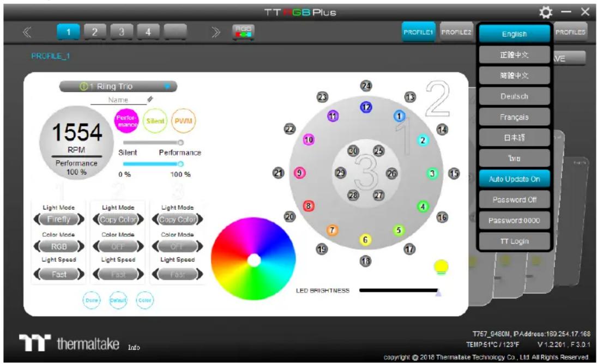Select LED number 7 on ring

pyautogui.click(x=332, y=230)
